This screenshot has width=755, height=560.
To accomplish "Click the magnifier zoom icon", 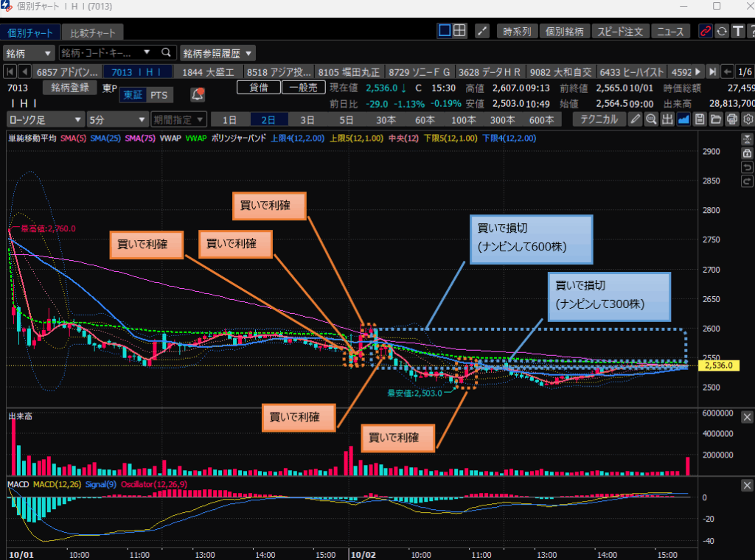I will click(x=651, y=119).
